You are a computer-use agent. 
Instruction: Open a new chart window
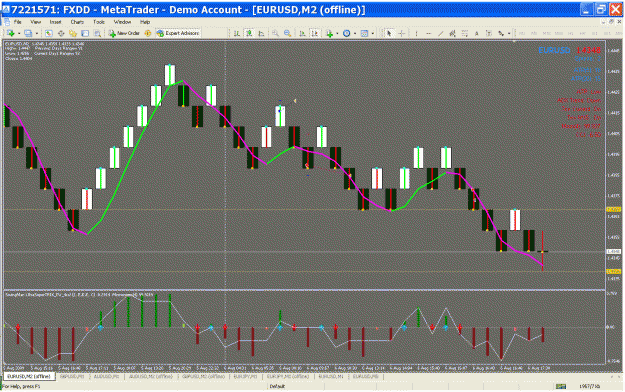(x=10, y=33)
